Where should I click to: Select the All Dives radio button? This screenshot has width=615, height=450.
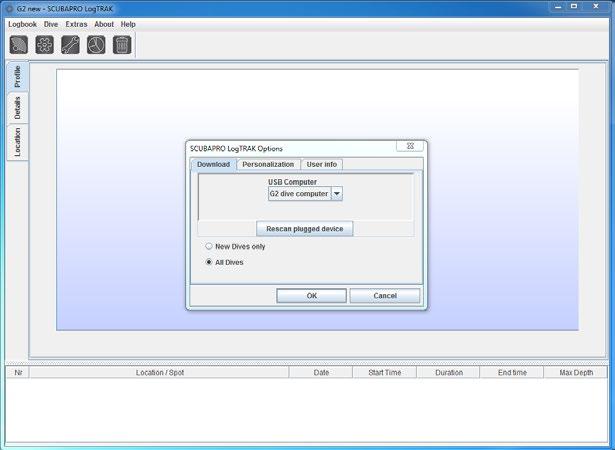tap(209, 262)
